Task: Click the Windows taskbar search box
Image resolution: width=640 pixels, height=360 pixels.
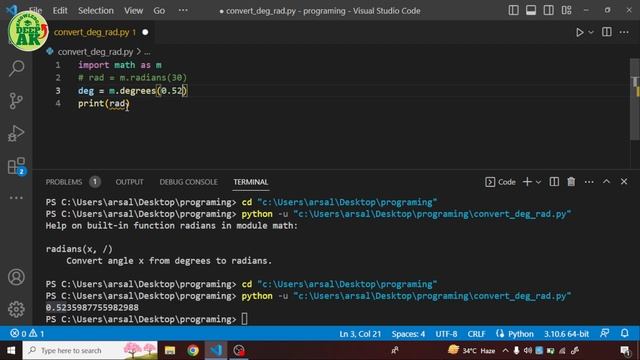Action: pyautogui.click(x=90, y=351)
